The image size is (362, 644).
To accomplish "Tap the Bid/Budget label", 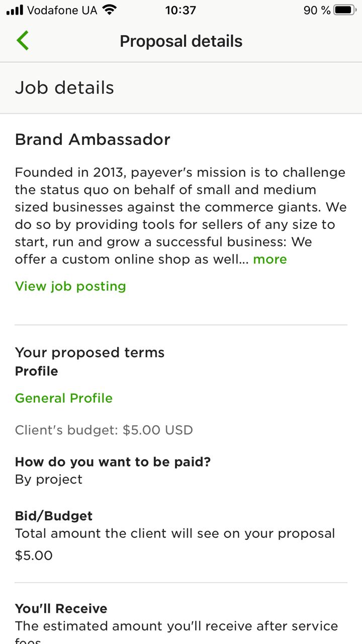I will (x=54, y=516).
